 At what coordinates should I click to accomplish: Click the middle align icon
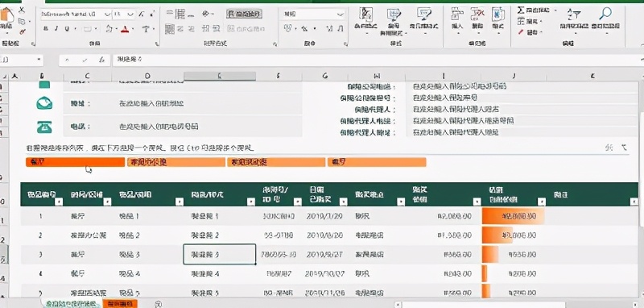pyautogui.click(x=180, y=15)
